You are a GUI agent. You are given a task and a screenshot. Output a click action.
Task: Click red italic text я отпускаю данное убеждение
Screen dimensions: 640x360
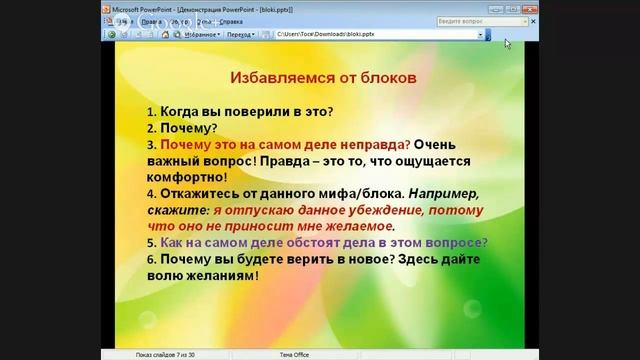coord(319,210)
